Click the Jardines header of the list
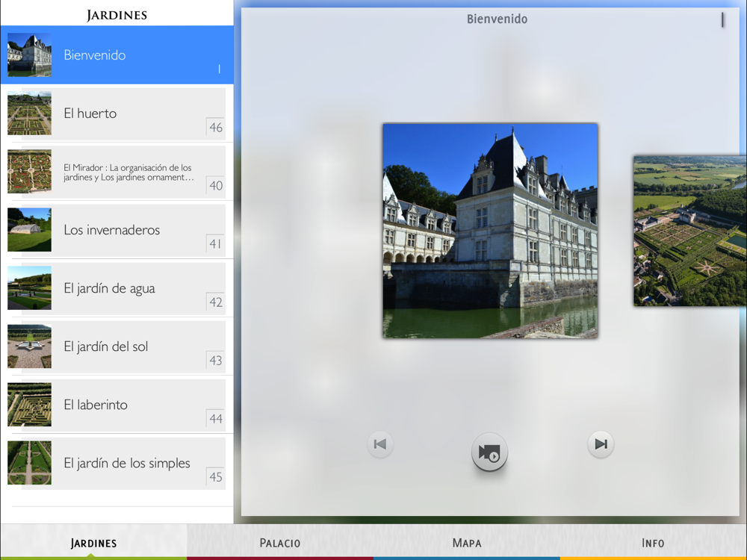 point(117,15)
